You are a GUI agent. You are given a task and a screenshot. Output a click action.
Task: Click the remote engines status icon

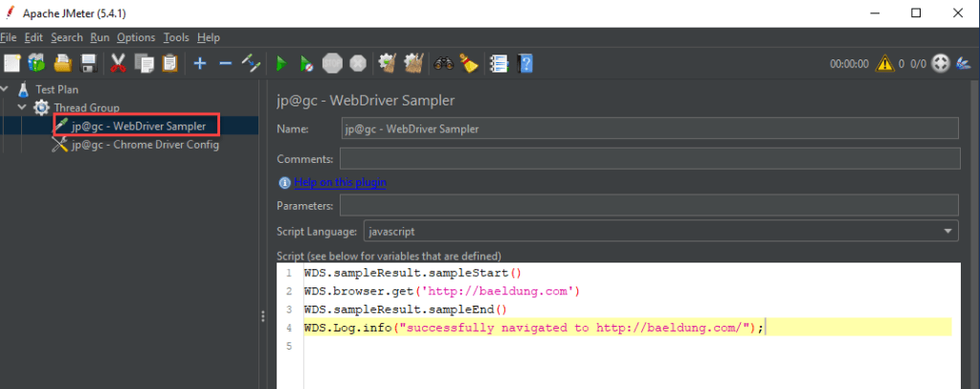(x=941, y=63)
